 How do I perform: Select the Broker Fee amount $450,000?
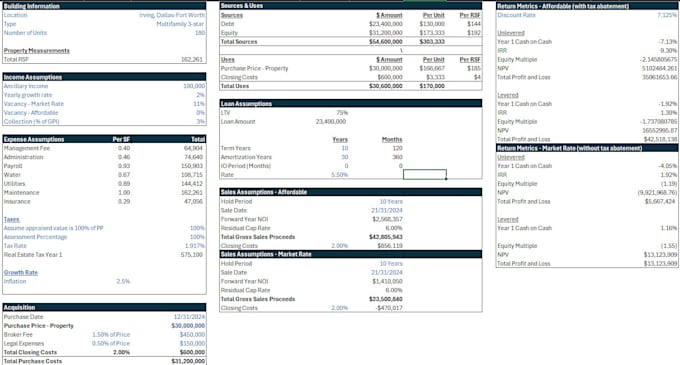pos(192,335)
